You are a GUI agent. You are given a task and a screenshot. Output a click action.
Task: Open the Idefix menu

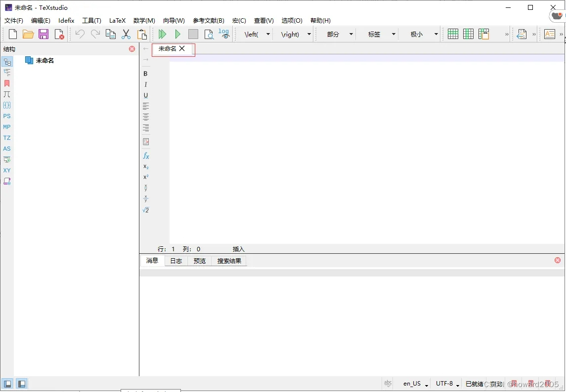click(x=66, y=21)
